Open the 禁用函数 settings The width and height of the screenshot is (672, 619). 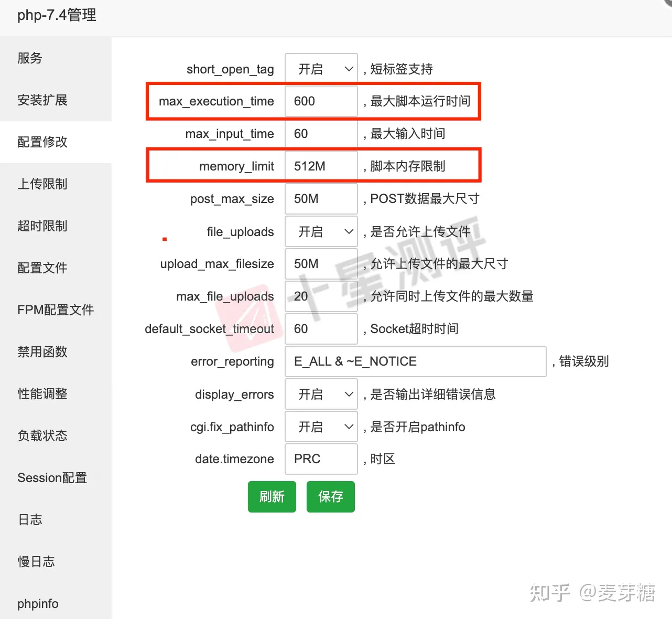(x=42, y=352)
